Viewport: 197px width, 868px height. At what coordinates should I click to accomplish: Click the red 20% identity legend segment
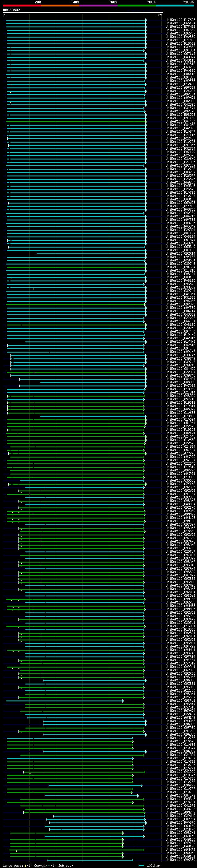[x=22, y=6]
